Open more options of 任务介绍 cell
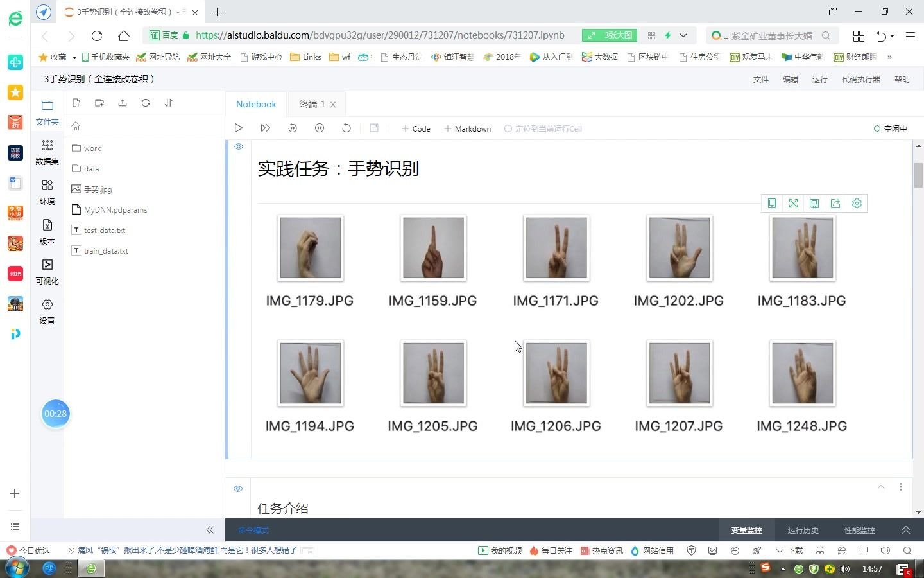The image size is (924, 578). coord(901,487)
